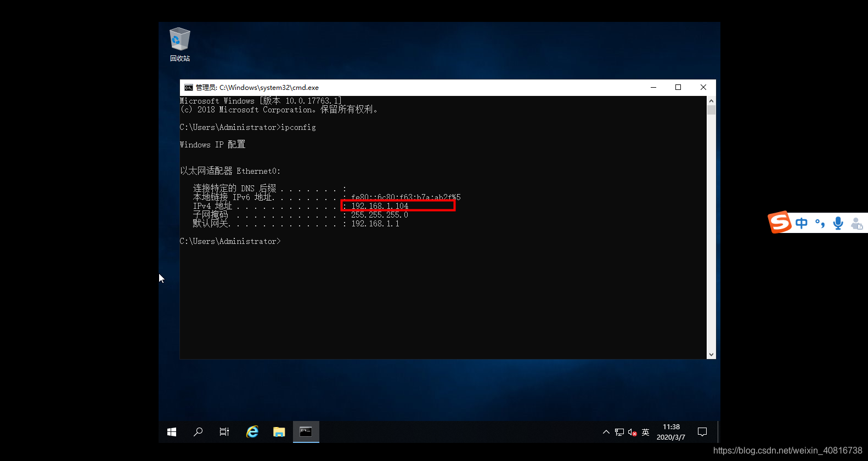The width and height of the screenshot is (868, 461).
Task: Click the IPv4 address 192.168.1.104
Action: tap(380, 206)
